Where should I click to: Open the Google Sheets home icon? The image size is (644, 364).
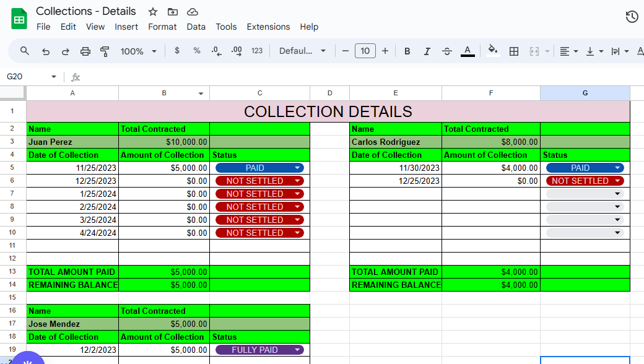click(x=19, y=19)
